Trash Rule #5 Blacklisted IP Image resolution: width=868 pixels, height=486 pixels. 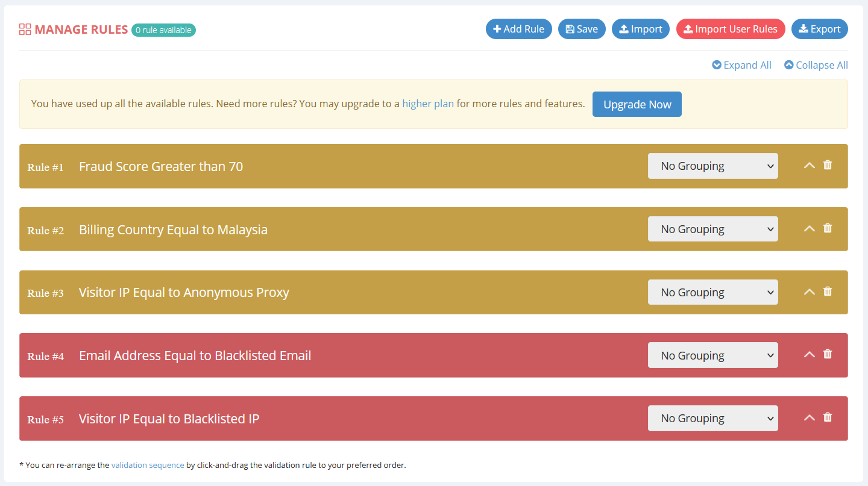[828, 417]
